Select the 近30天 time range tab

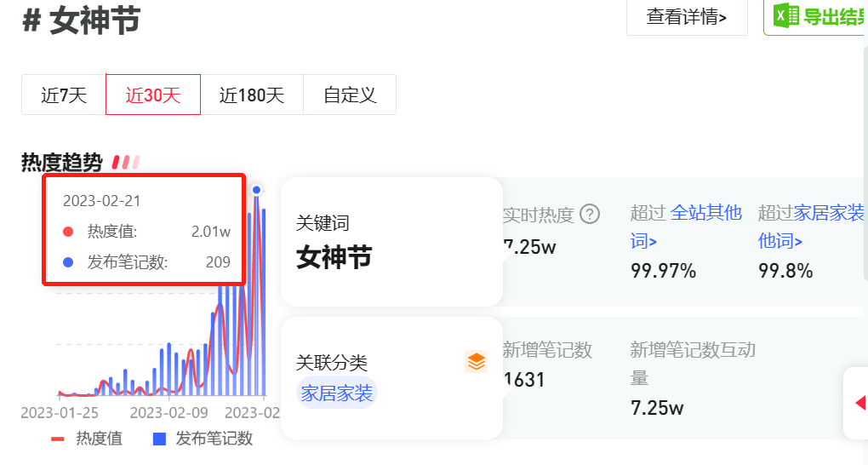click(x=153, y=95)
